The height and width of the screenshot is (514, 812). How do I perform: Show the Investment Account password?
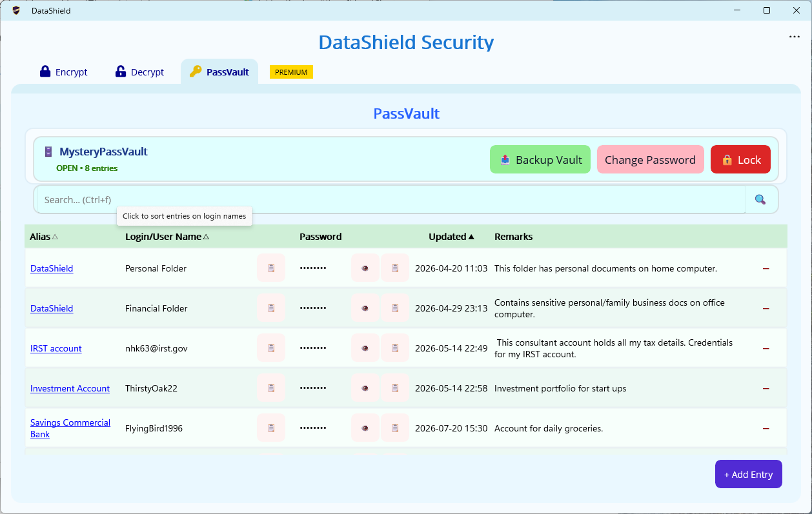click(x=365, y=388)
